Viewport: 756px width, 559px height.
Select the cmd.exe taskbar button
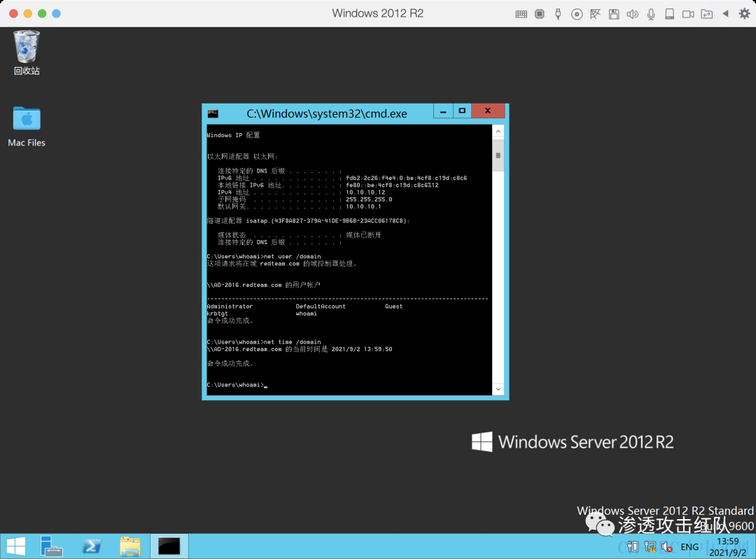coord(169,546)
